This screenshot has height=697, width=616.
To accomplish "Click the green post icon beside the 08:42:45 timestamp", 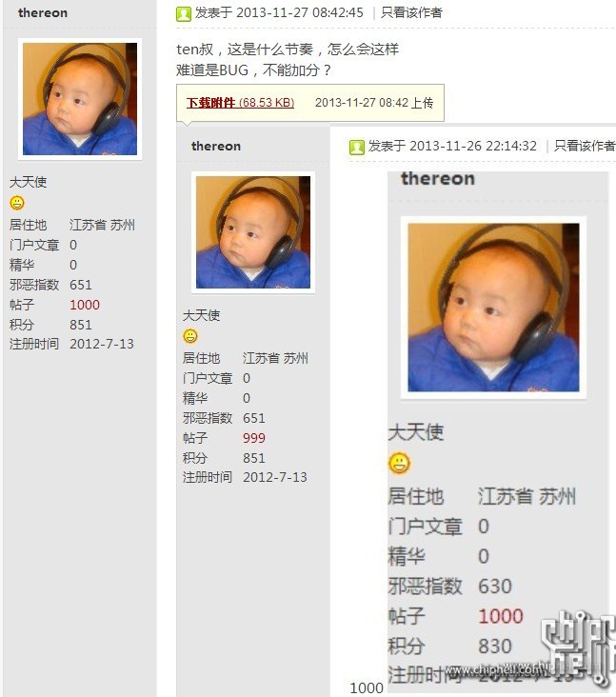I will [x=183, y=13].
